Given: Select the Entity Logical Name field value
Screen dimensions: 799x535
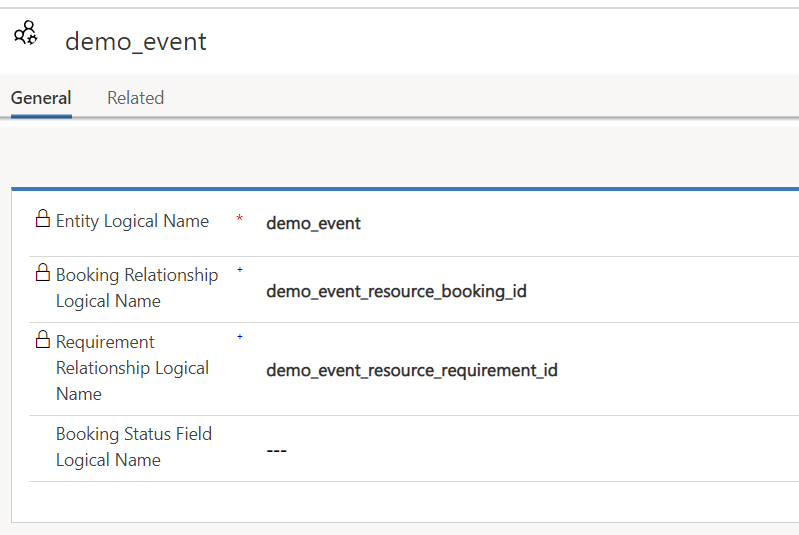Looking at the screenshot, I should pyautogui.click(x=313, y=223).
